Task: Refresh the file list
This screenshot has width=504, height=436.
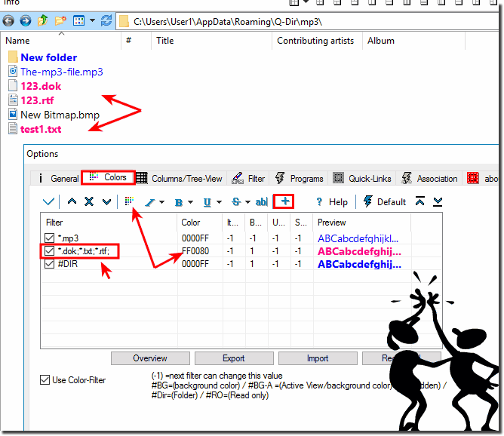Action: [106, 21]
